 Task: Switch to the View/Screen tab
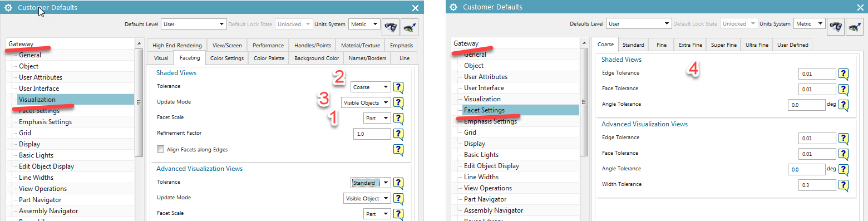pos(227,45)
